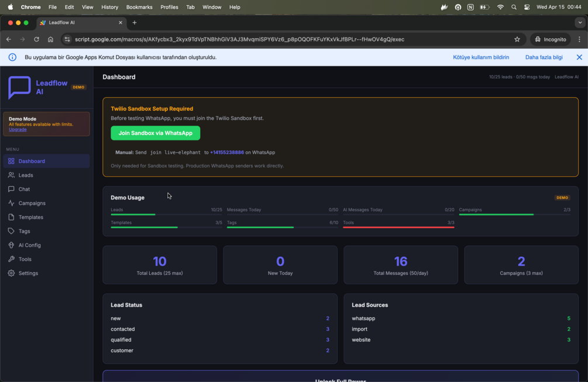Viewport: 588px width, 382px height.
Task: Open the Apple menu
Action: coord(10,7)
